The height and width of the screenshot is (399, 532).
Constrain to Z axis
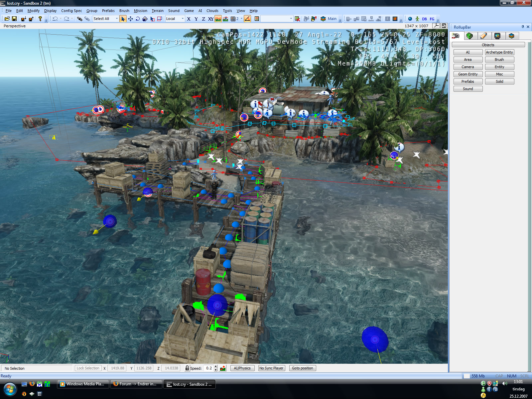coord(203,19)
